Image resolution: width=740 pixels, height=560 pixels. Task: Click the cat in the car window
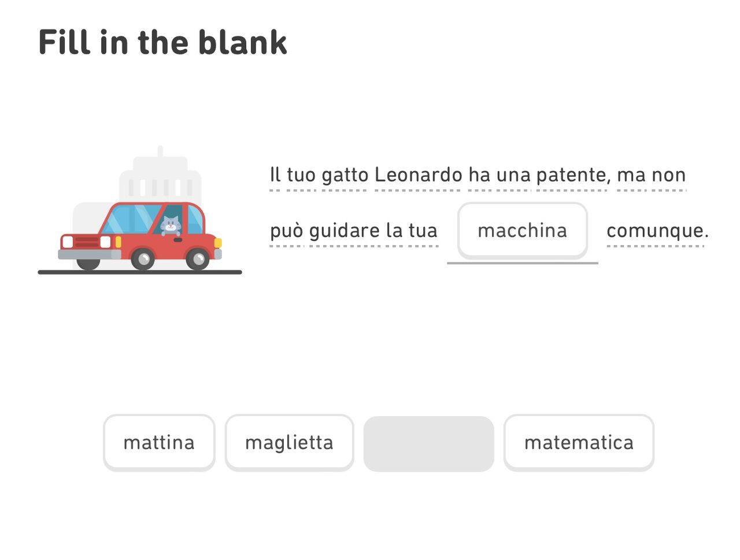(x=171, y=224)
